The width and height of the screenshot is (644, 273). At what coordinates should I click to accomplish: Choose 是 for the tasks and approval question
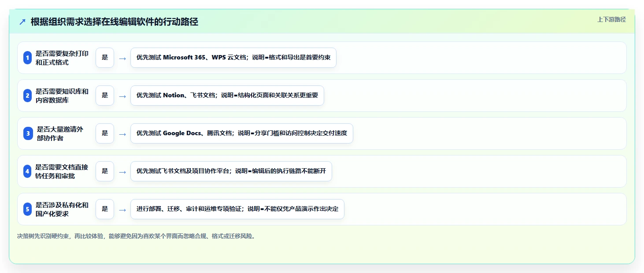[x=105, y=171]
